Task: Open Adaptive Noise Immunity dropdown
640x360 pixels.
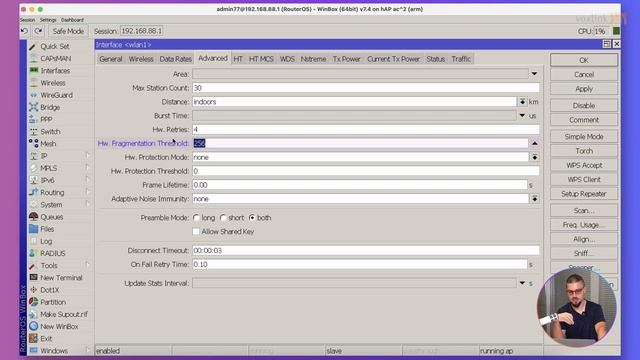Action: (534, 199)
